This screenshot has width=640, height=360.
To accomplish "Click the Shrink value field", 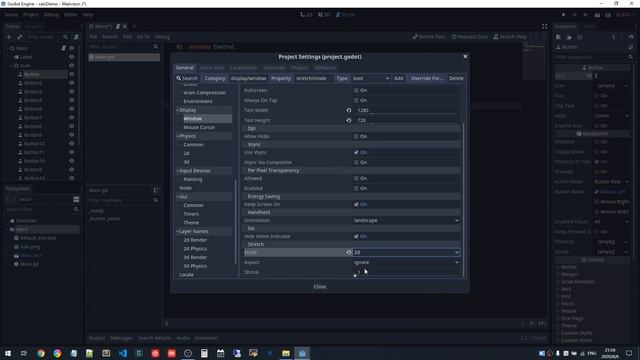I will (x=406, y=272).
